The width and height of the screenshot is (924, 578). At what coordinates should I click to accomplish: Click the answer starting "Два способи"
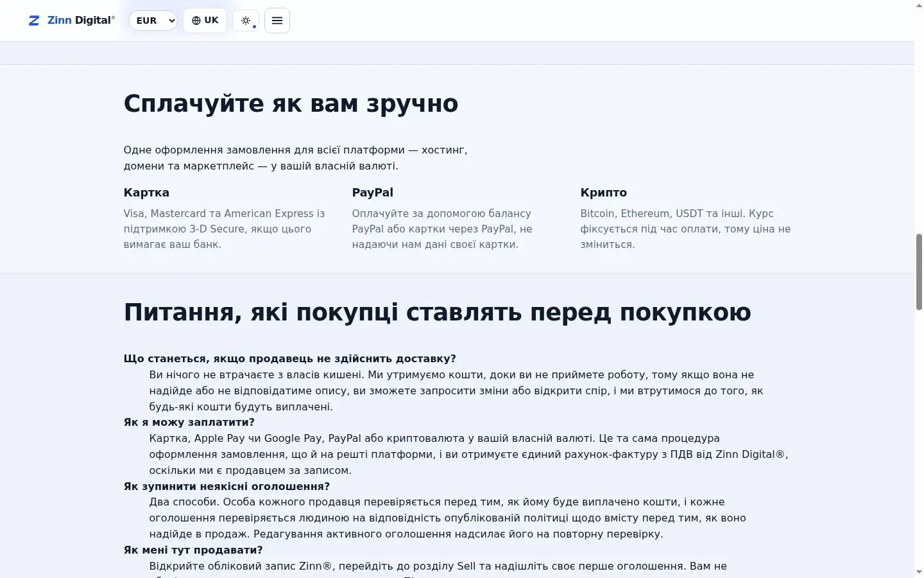(448, 518)
